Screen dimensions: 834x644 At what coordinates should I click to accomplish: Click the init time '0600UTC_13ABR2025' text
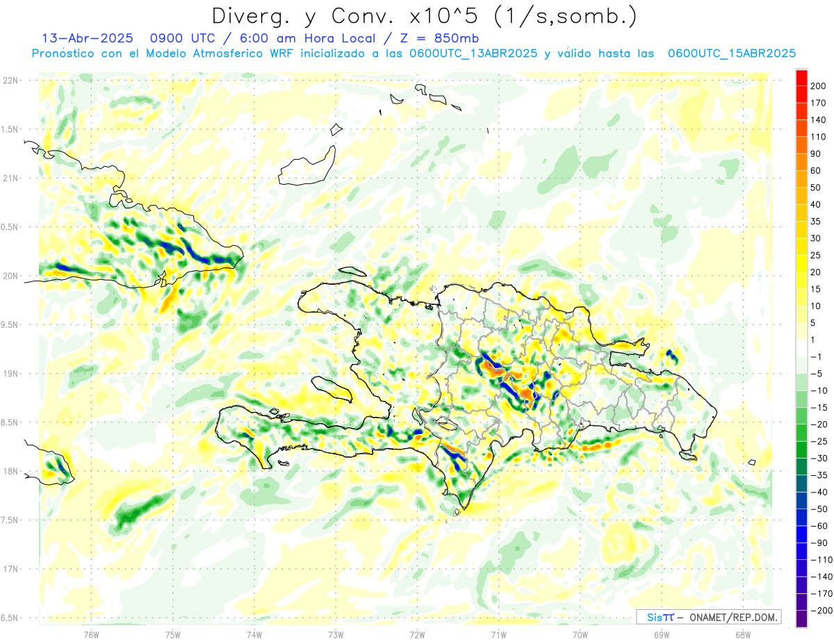[x=473, y=53]
